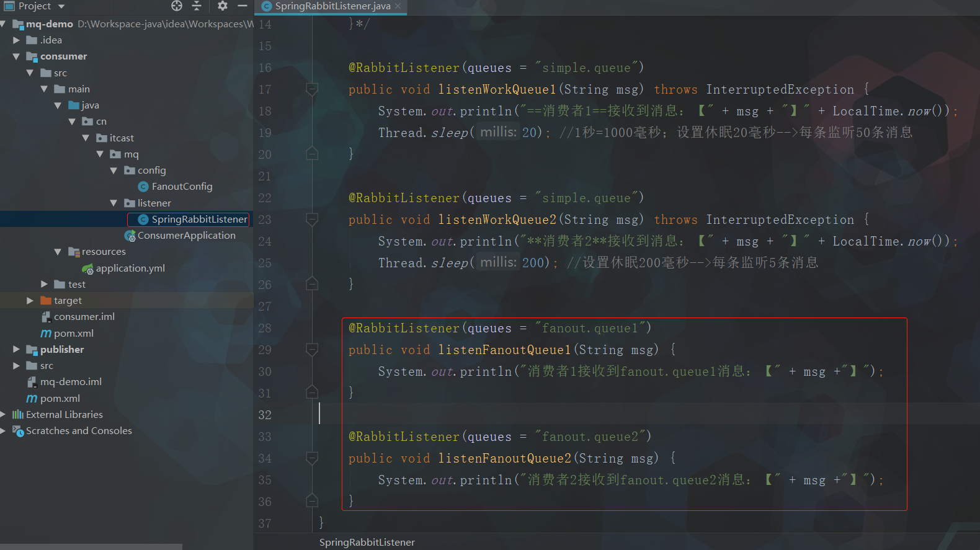Click the target folder icon

point(46,300)
